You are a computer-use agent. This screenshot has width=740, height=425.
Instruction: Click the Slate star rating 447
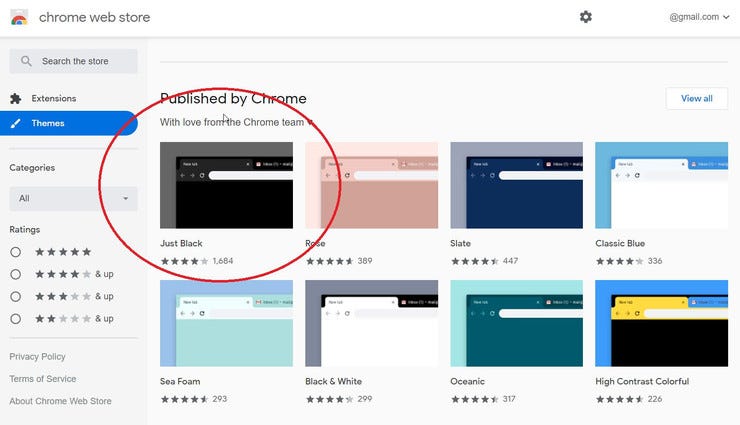484,261
